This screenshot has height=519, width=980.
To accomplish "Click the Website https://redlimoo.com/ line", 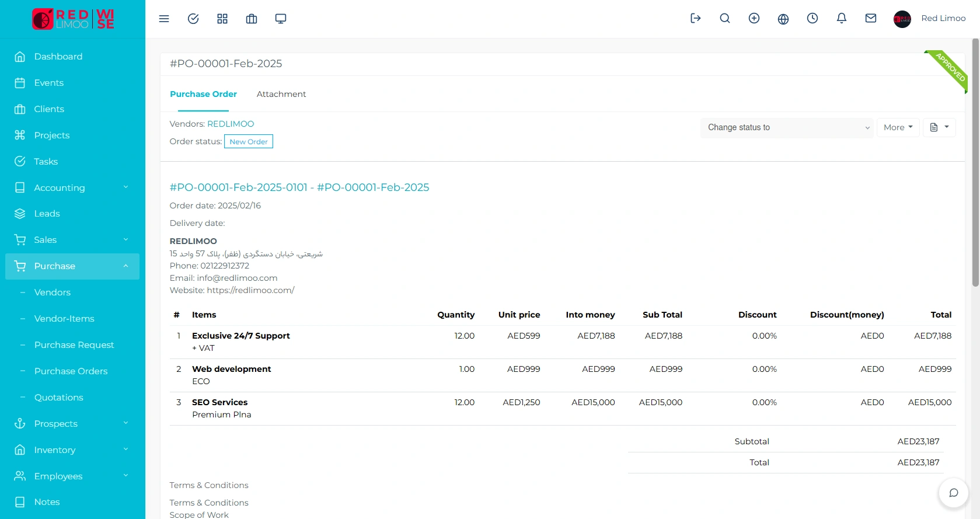I will [x=232, y=290].
